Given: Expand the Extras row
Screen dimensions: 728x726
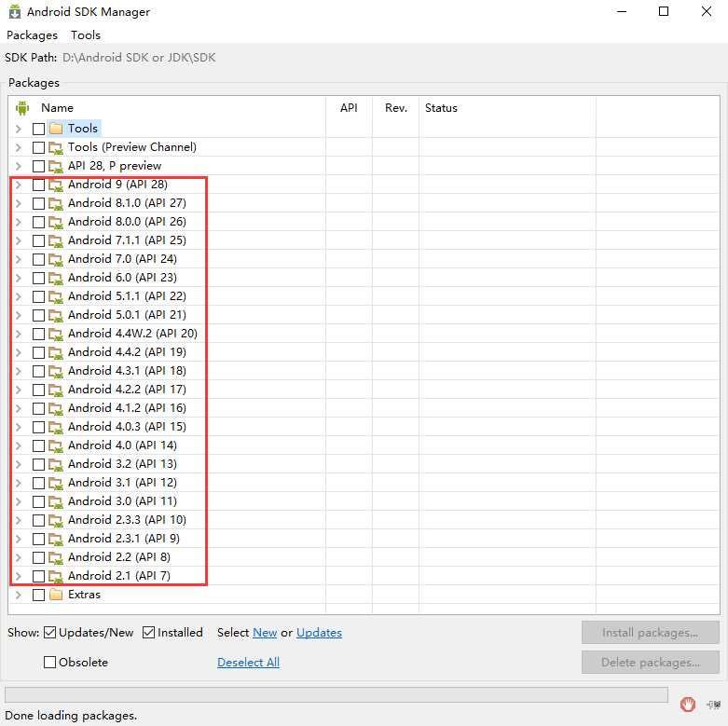Looking at the screenshot, I should tap(19, 595).
